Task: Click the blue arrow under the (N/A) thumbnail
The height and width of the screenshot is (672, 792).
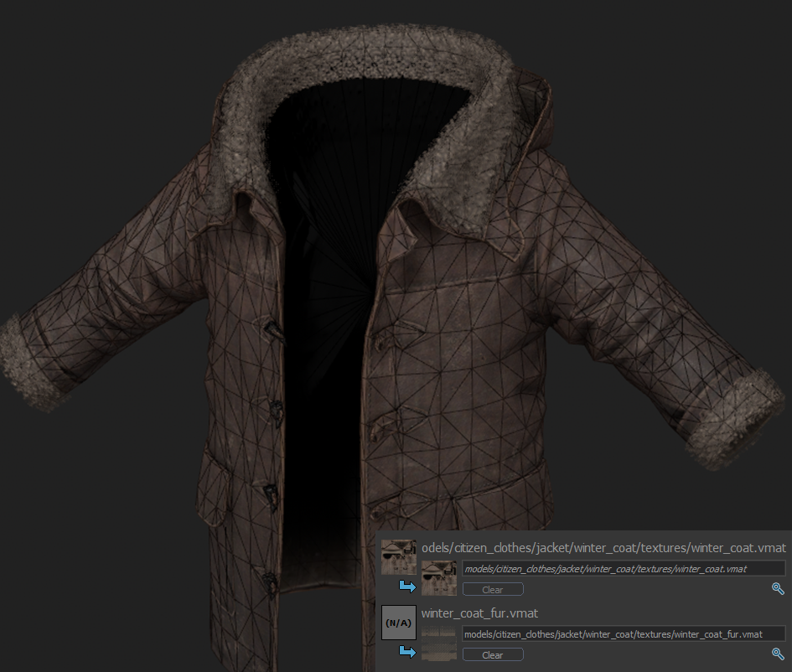Action: click(x=408, y=652)
